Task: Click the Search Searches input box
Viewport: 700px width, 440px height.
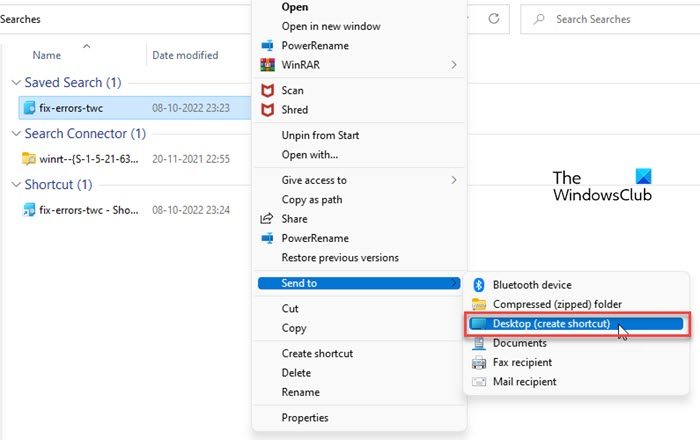Action: tap(610, 19)
